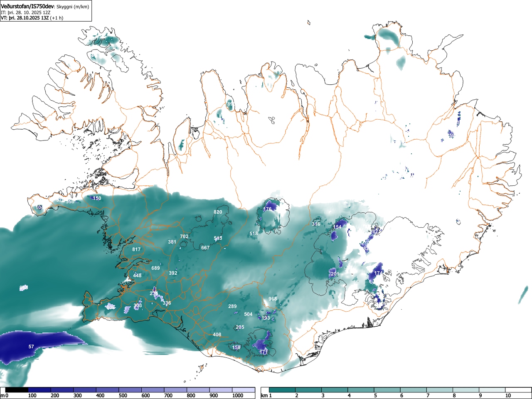
Task: Select the 176 reading on the glacier
Action: [x=268, y=209]
